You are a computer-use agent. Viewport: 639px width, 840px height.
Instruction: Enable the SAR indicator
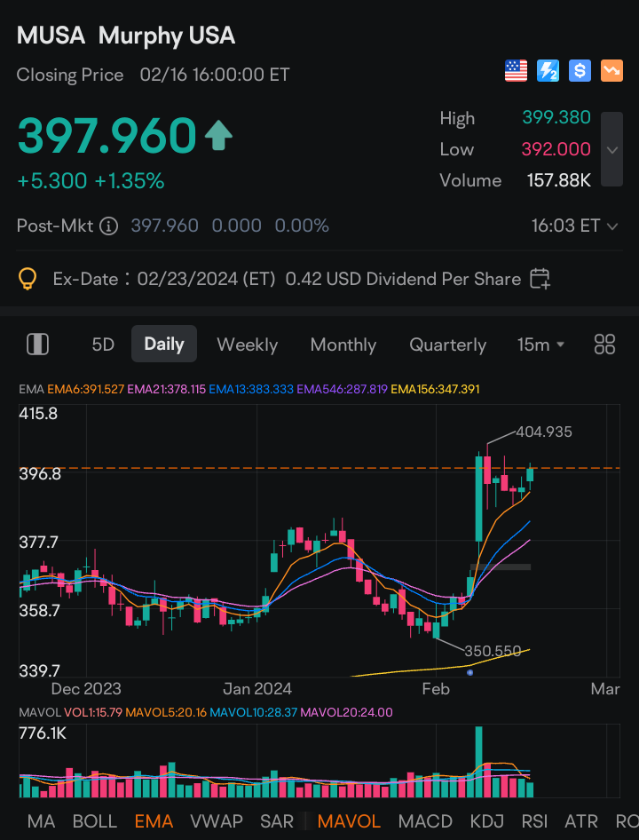[277, 821]
